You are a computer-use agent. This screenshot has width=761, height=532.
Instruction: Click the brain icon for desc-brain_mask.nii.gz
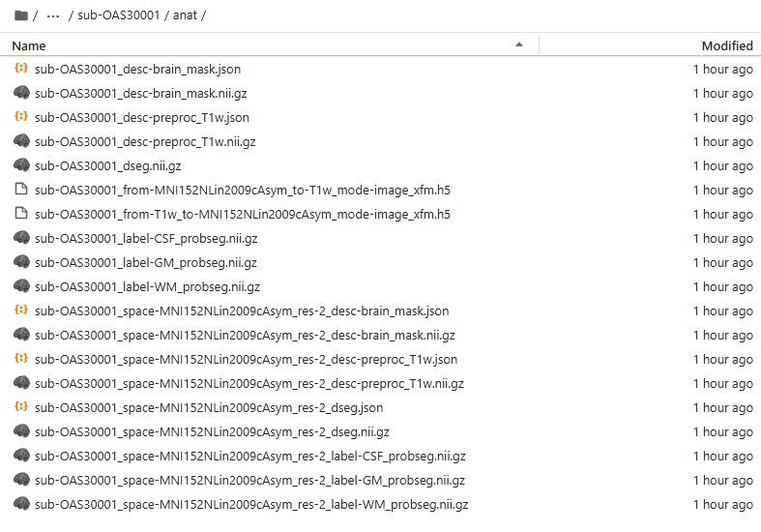pyautogui.click(x=21, y=94)
